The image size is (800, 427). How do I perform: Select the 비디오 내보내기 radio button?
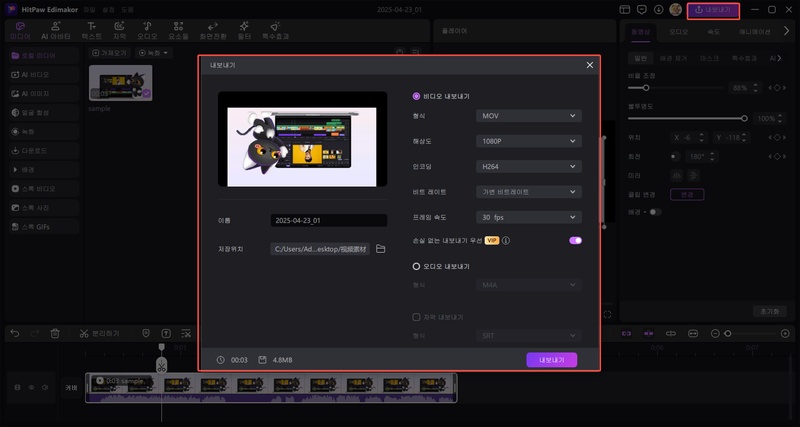coord(416,96)
